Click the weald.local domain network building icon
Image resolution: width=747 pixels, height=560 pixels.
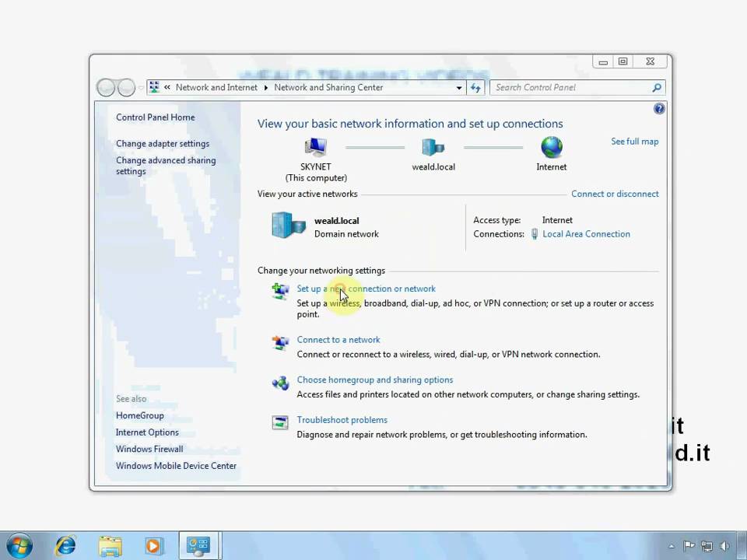coord(288,226)
